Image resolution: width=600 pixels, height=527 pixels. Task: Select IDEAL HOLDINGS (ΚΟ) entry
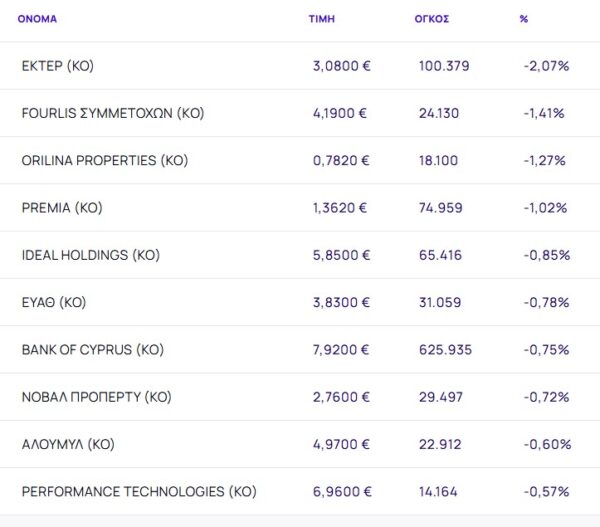click(x=90, y=255)
